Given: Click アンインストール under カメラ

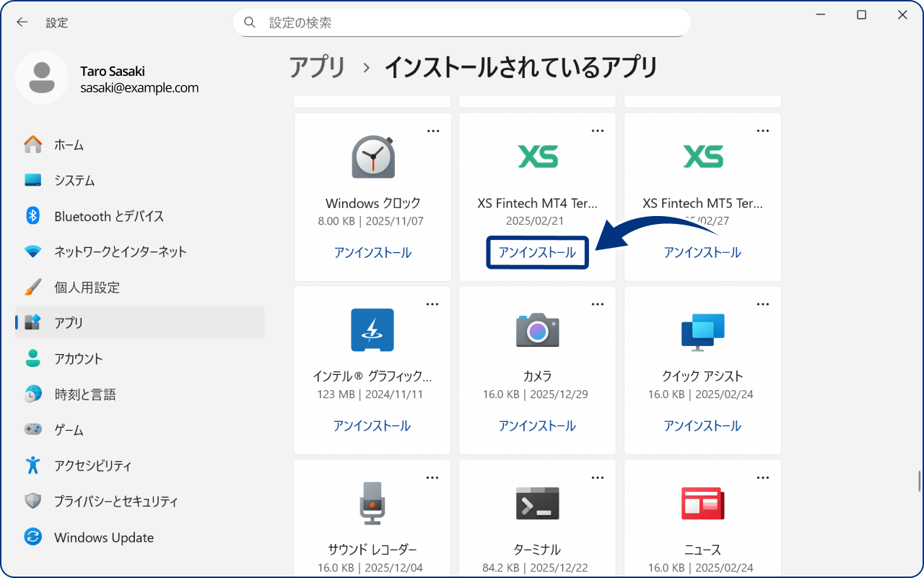Looking at the screenshot, I should point(537,426).
